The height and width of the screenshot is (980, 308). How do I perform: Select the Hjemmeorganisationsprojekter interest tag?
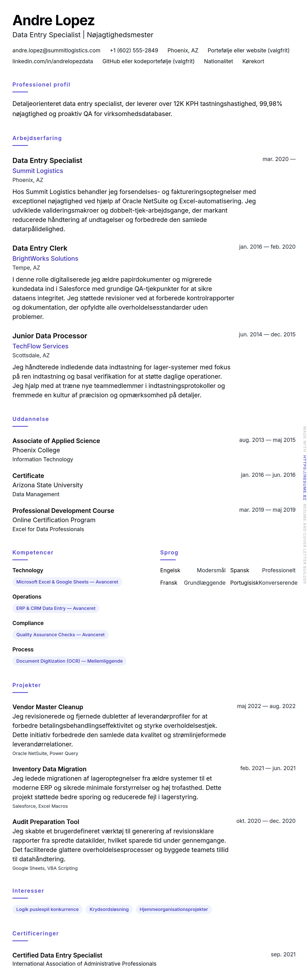point(173,909)
